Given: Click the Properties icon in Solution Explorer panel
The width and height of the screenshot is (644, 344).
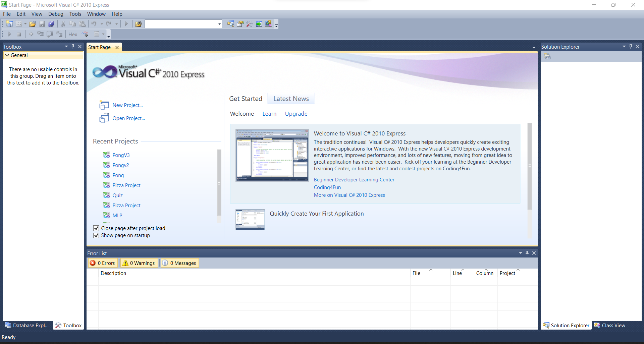Looking at the screenshot, I should click(547, 56).
